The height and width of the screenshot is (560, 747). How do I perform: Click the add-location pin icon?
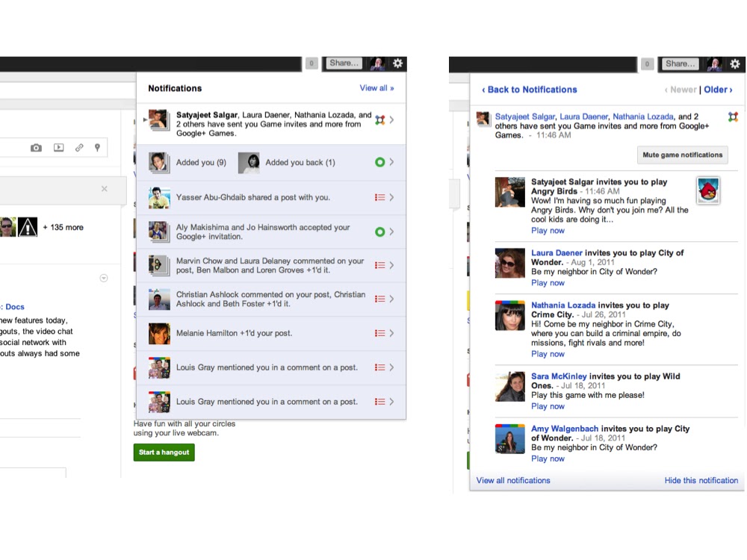tap(97, 148)
